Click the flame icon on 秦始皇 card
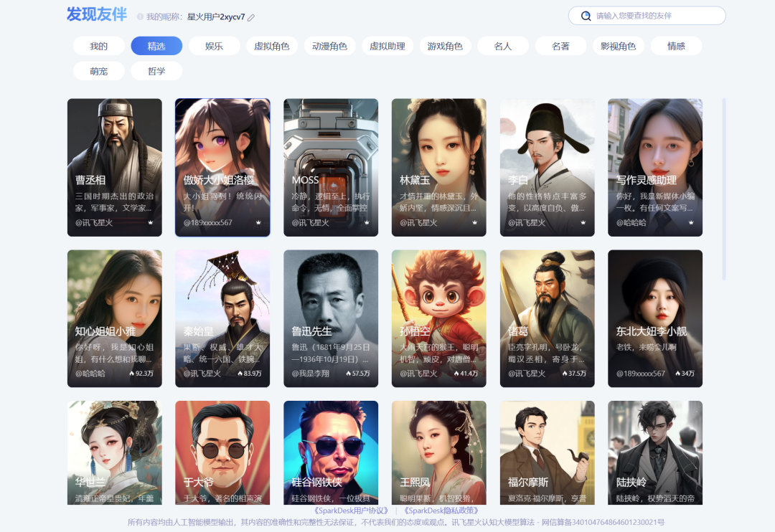The image size is (775, 532). coord(240,374)
